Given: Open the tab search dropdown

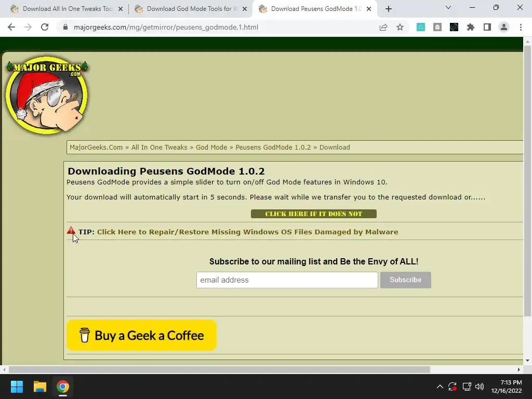Looking at the screenshot, I should point(448,7).
